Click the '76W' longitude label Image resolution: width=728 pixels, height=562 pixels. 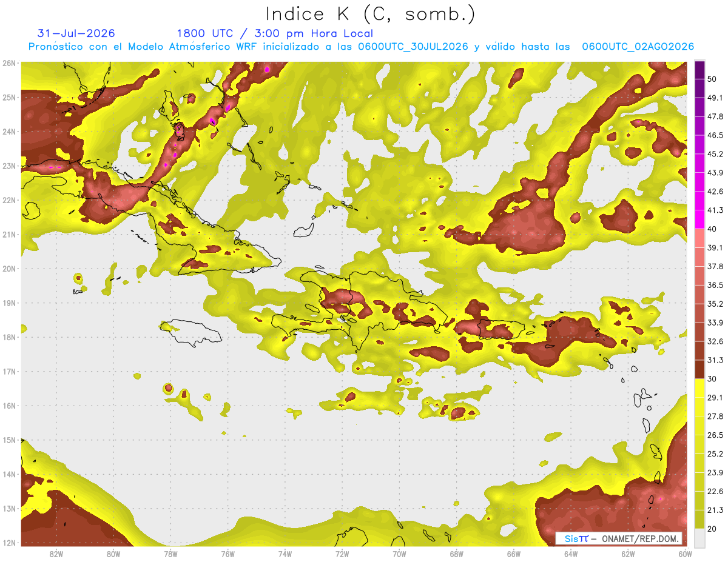click(228, 554)
